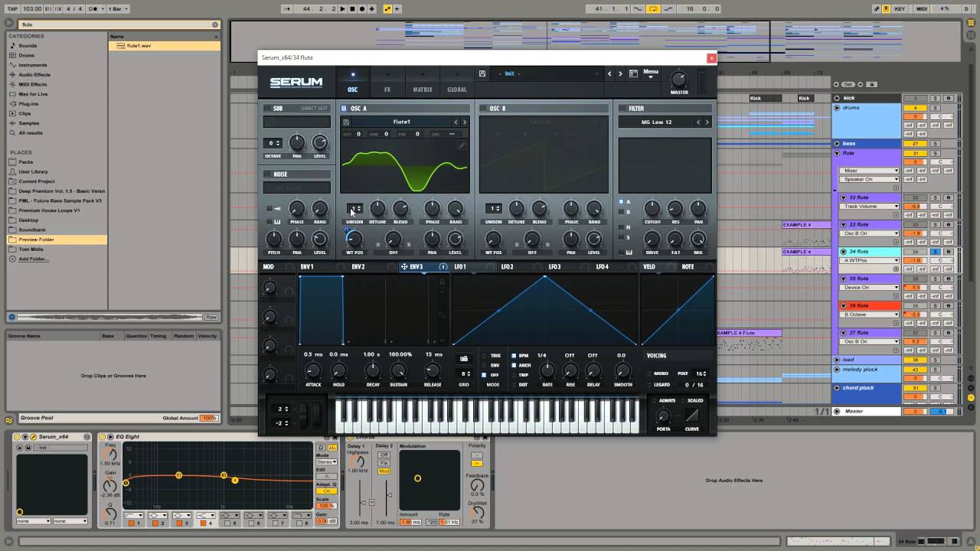
Task: Click the OSC A warp mode right arrow
Action: click(x=408, y=244)
